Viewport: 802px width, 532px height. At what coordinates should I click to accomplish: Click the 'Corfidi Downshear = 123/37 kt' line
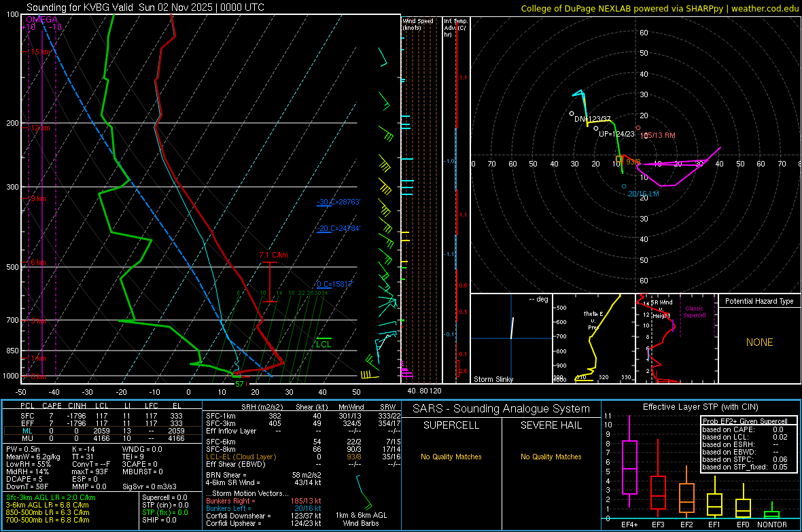point(264,516)
